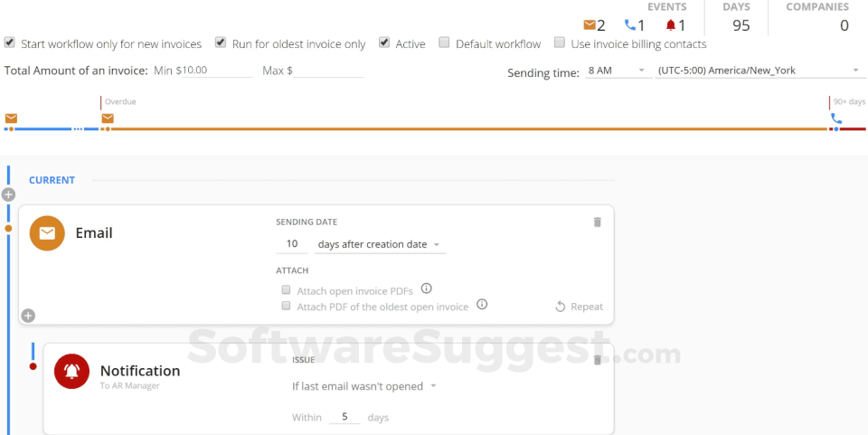Enable Default workflow checkbox
868x435 pixels.
(444, 43)
